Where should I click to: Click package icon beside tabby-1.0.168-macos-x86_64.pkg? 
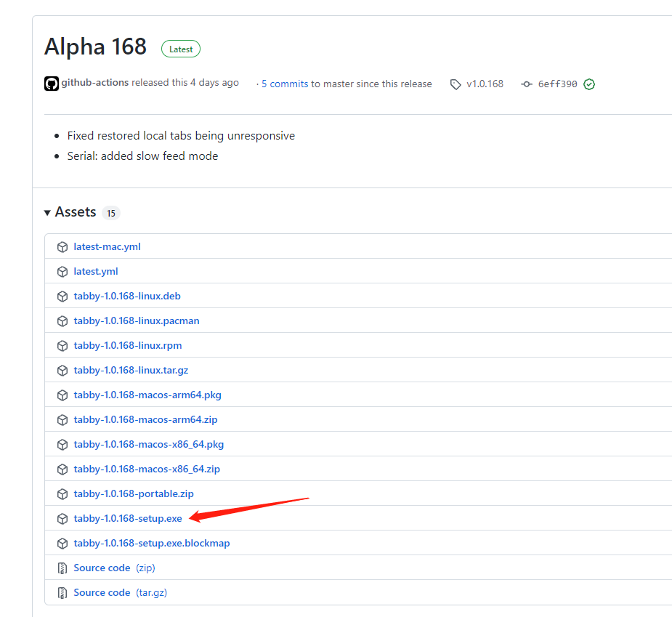[x=62, y=445]
